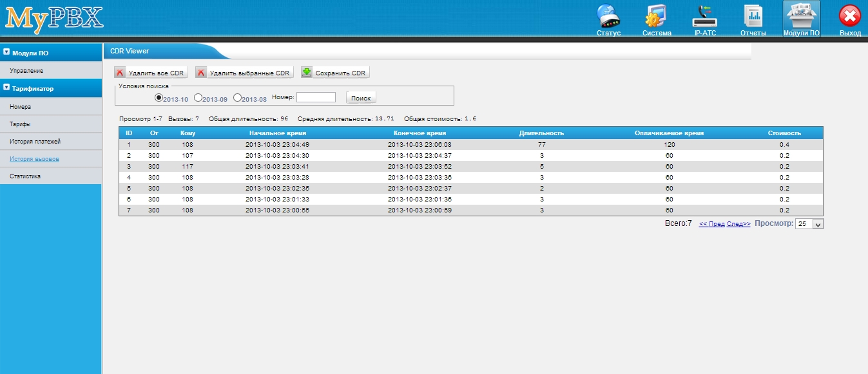Collapse the Тарификатор sidebar section
The image size is (868, 374).
[6, 88]
